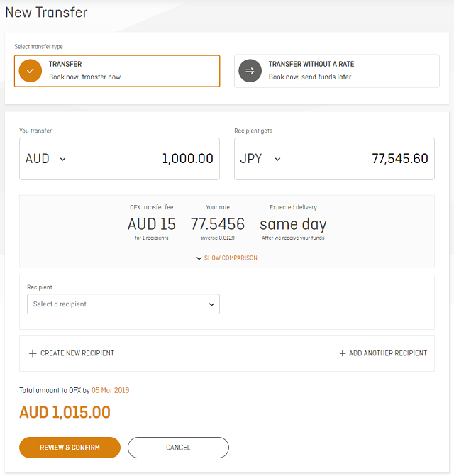The height and width of the screenshot is (476, 454).
Task: Open the JPY currency dropdown
Action: click(260, 159)
